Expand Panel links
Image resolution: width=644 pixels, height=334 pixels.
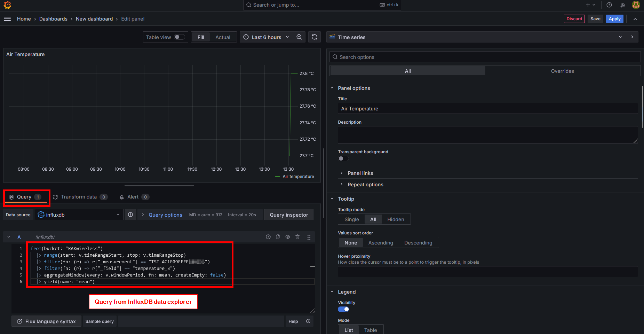click(x=360, y=173)
